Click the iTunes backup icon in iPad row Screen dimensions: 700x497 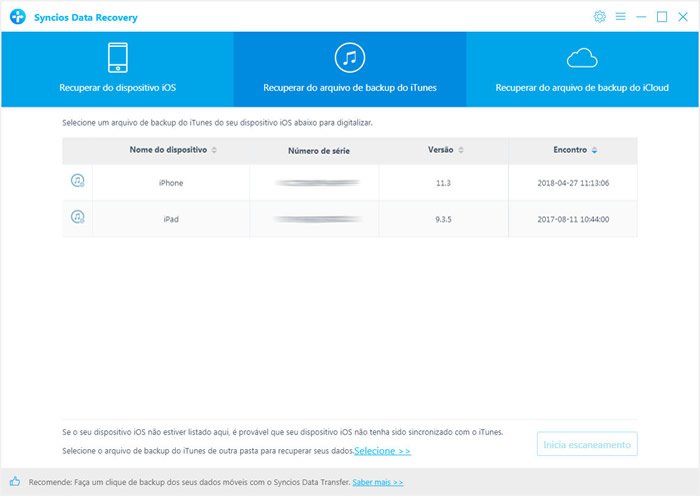[78, 217]
